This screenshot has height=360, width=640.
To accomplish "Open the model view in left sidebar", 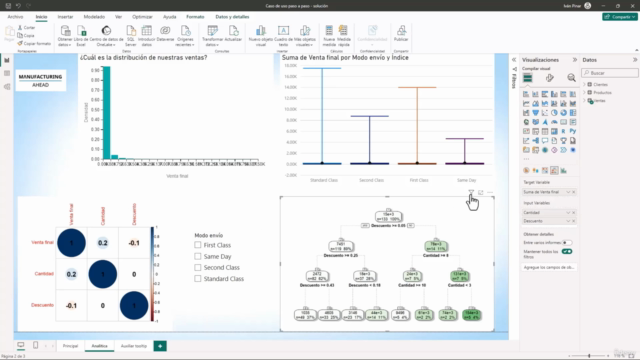I will [7, 87].
